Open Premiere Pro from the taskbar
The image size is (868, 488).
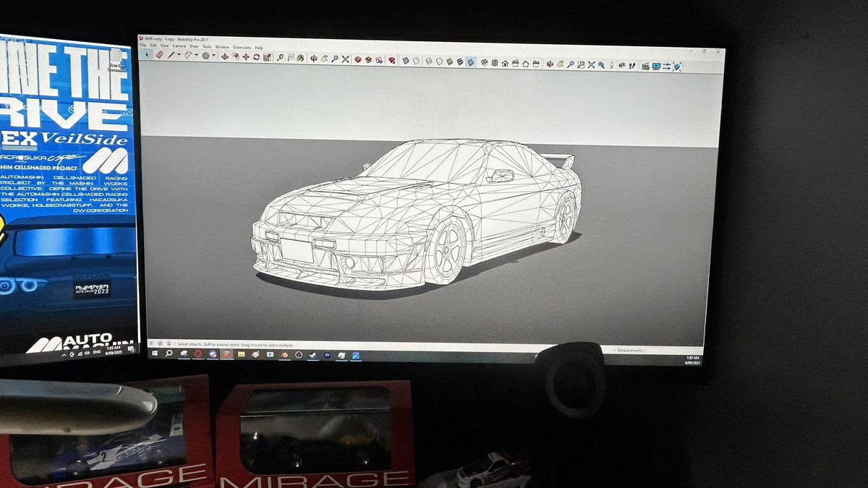(328, 355)
